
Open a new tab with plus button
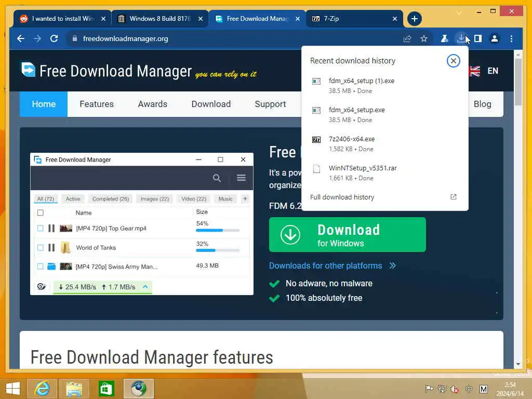coord(414,19)
